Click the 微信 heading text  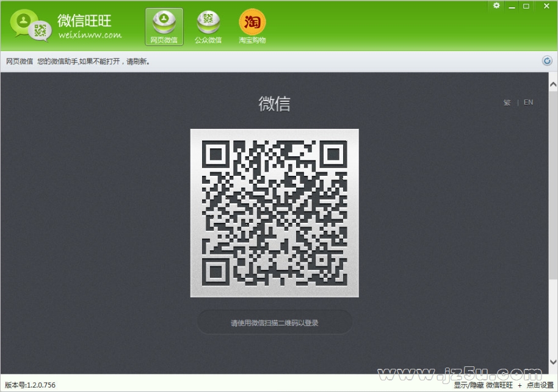[x=274, y=104]
